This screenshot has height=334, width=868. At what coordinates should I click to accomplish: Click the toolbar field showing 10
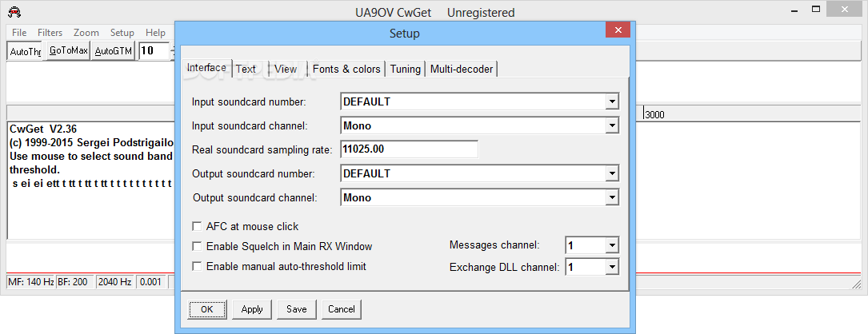coord(154,51)
